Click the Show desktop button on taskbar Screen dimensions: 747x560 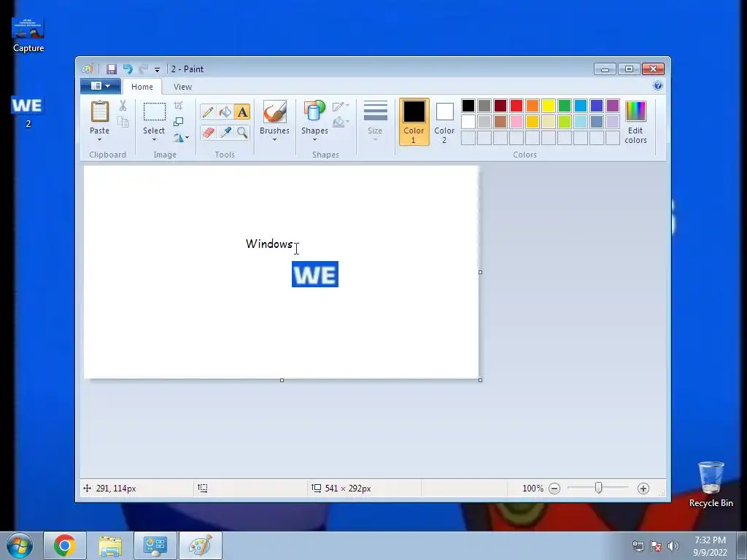(741, 545)
